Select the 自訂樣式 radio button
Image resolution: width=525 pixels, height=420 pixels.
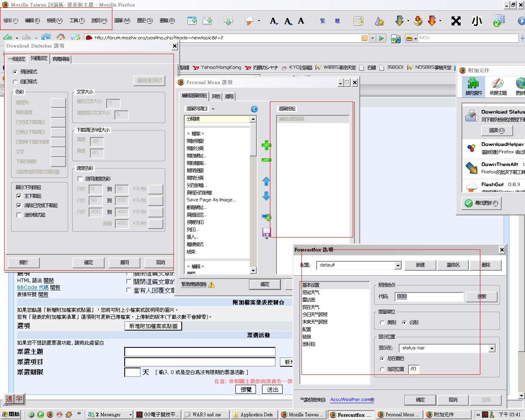tap(15, 82)
